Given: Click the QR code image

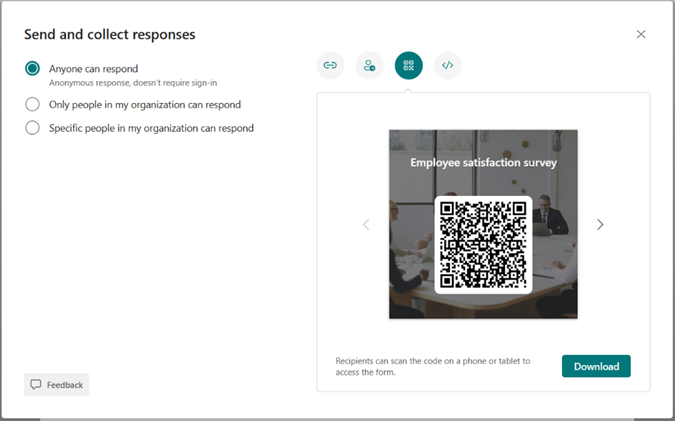Looking at the screenshot, I should (x=483, y=245).
